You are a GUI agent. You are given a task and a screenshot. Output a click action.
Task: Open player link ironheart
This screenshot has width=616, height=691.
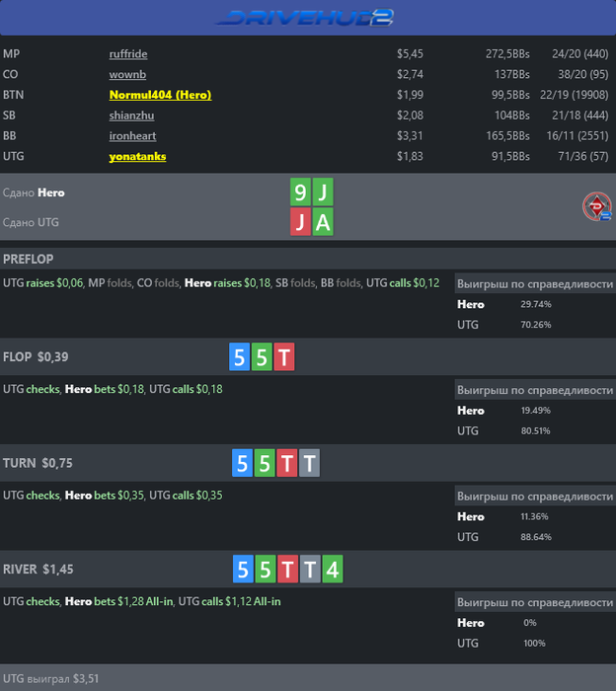(132, 136)
